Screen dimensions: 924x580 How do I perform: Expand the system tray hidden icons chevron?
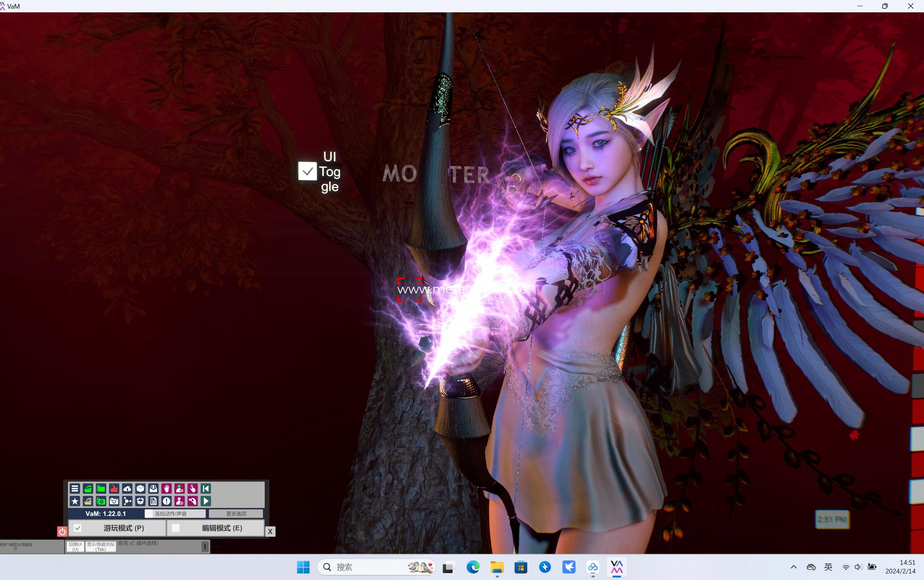coord(794,567)
